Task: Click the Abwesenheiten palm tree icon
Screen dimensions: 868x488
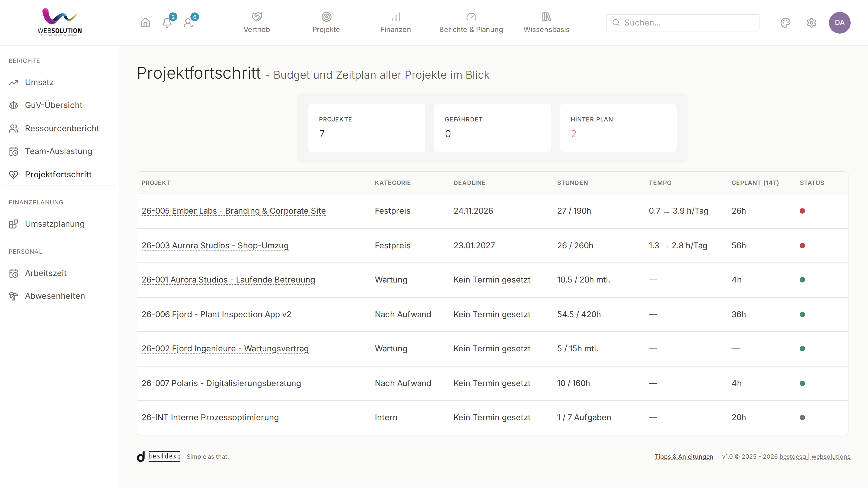Action: [x=14, y=296]
